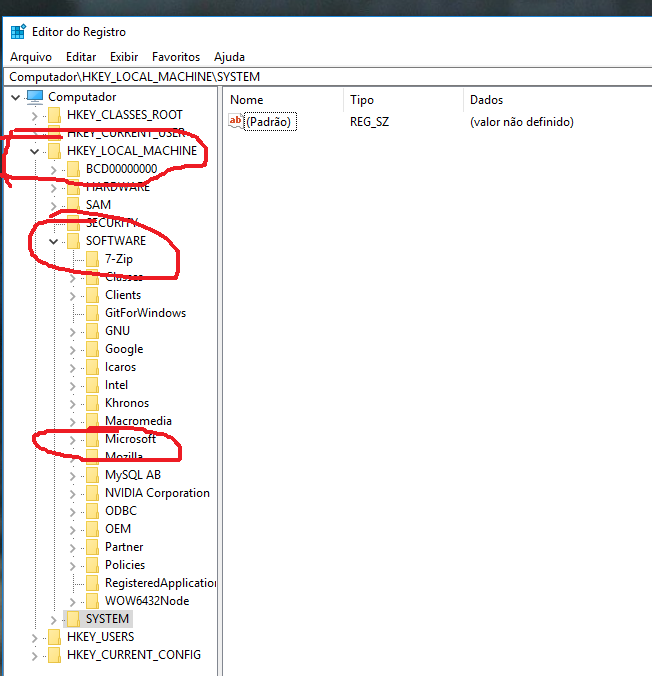Open the Editar menu
The image size is (652, 676).
[81, 57]
